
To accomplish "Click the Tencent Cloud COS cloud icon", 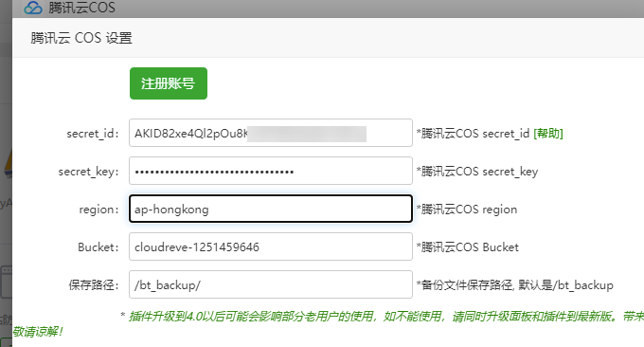I will click(33, 8).
